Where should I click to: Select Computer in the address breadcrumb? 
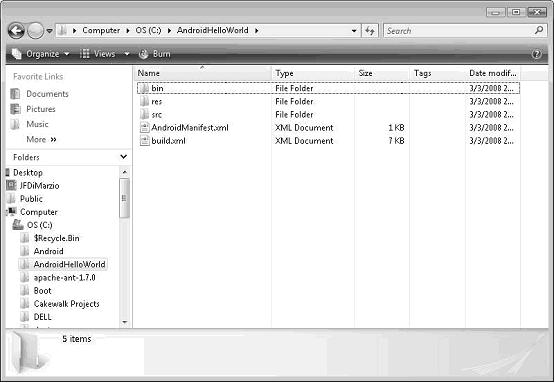(101, 30)
